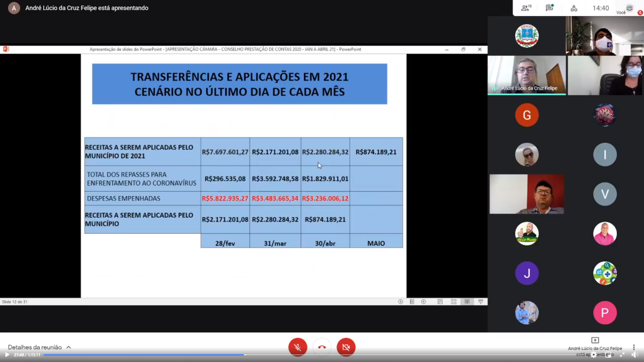Click participant avatar letter I
This screenshot has height=362, width=644.
coord(605,155)
